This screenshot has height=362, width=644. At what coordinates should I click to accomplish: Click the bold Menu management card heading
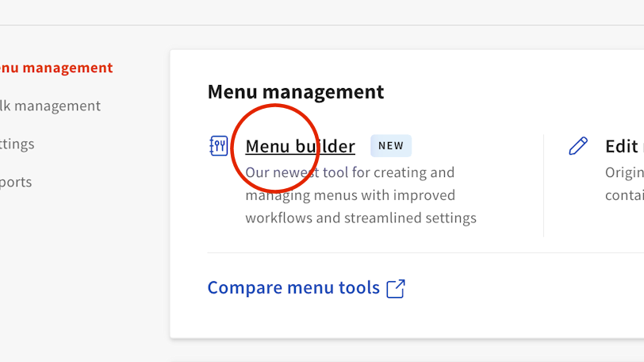point(295,92)
